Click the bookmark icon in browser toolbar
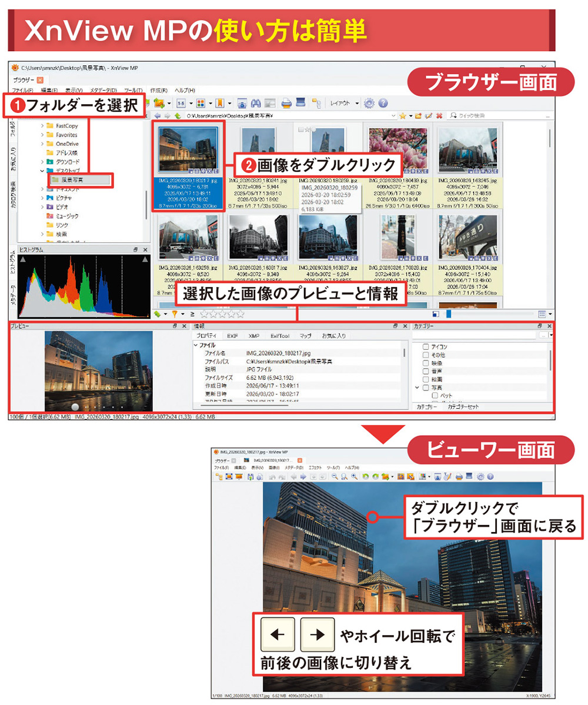Viewport: 588px width, 705px height. click(x=220, y=103)
